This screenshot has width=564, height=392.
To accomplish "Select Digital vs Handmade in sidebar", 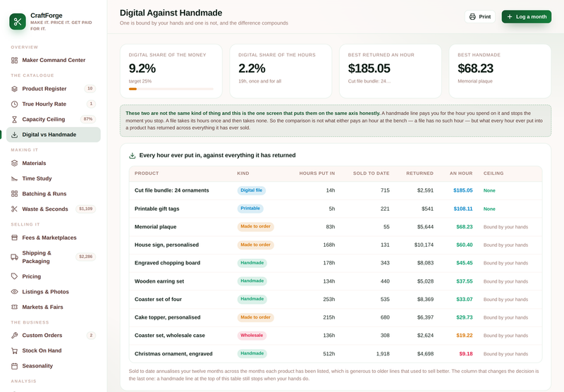I will point(54,135).
